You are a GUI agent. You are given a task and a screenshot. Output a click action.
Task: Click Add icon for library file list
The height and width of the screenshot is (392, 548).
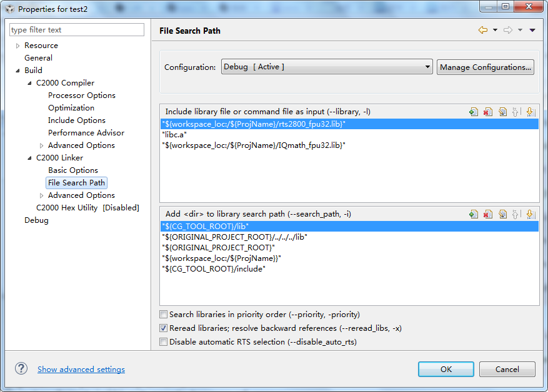coord(474,112)
